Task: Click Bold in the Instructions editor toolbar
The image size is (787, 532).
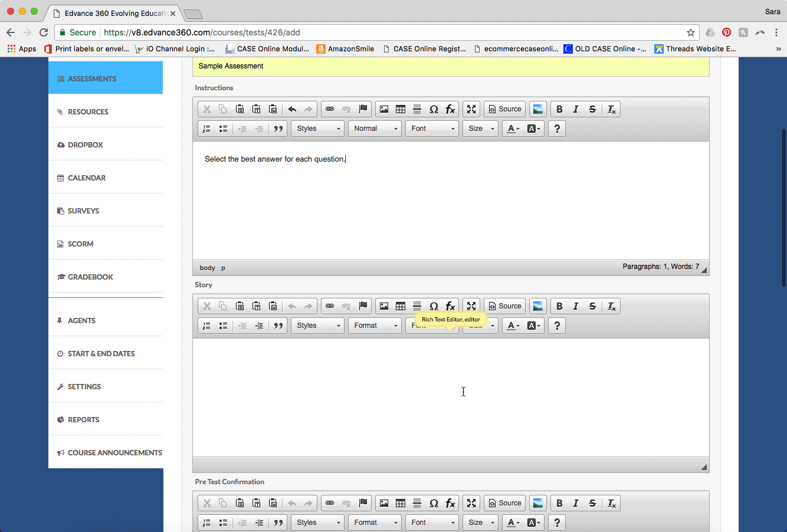Action: pyautogui.click(x=559, y=109)
